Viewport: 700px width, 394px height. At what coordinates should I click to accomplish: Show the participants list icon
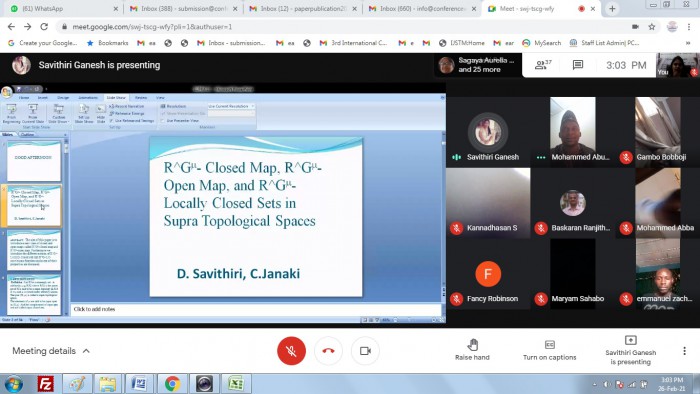tap(543, 65)
